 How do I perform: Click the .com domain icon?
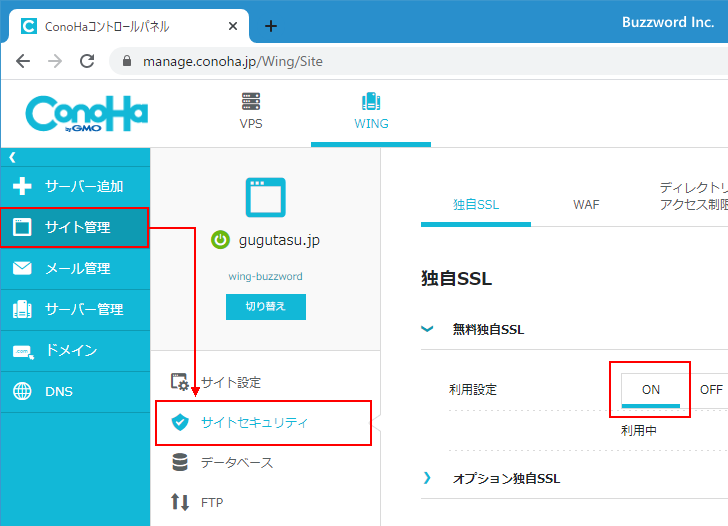(x=23, y=351)
